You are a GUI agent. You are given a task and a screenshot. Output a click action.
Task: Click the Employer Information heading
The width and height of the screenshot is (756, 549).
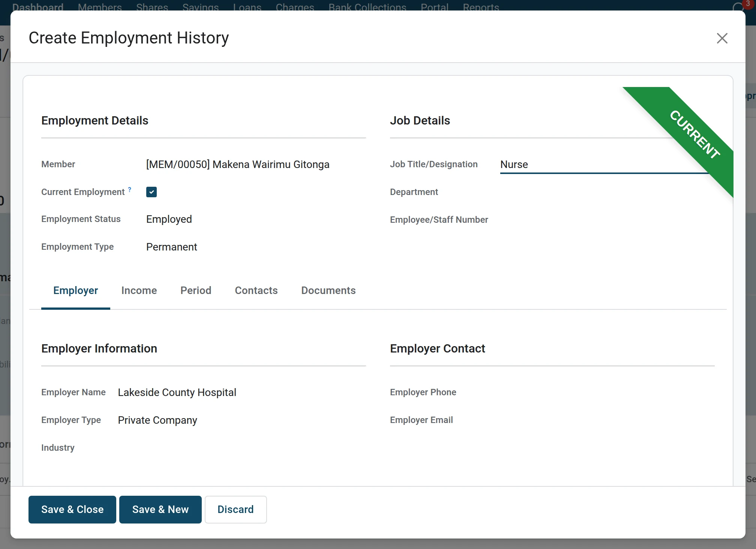pyautogui.click(x=99, y=349)
